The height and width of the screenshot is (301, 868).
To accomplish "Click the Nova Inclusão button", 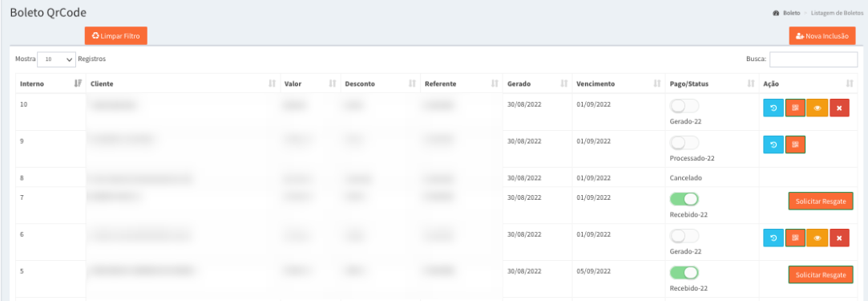I will (x=822, y=35).
